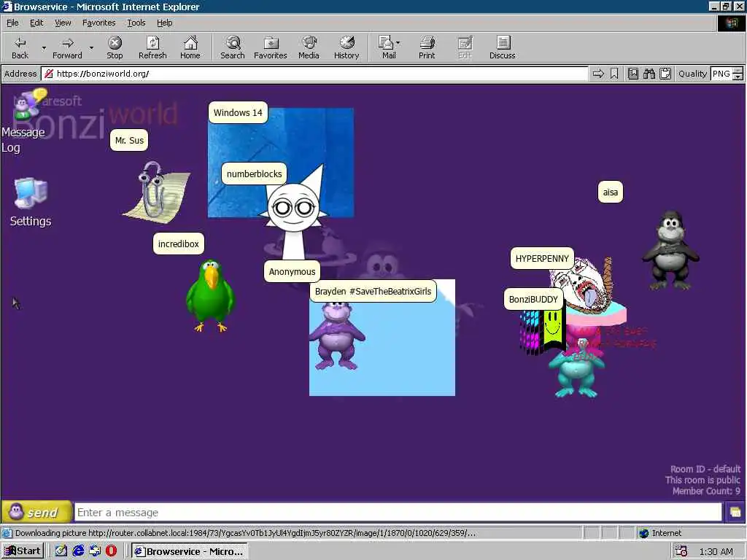
Task: Click the Quality down stepper arrow
Action: pyautogui.click(x=738, y=77)
